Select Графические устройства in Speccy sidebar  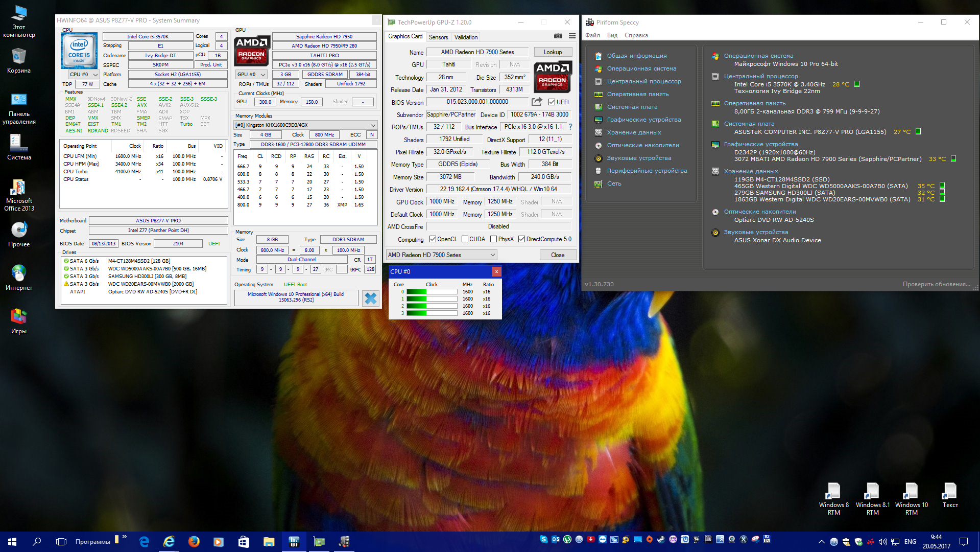[643, 120]
